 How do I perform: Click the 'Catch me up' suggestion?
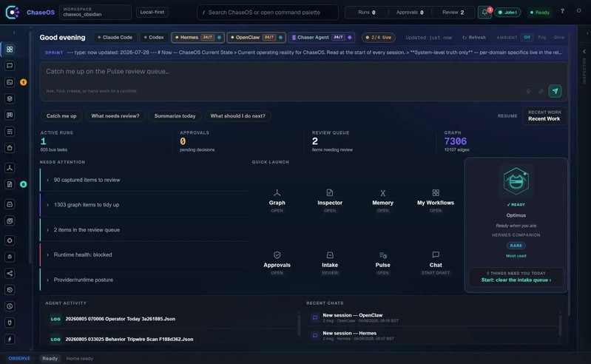click(x=61, y=116)
